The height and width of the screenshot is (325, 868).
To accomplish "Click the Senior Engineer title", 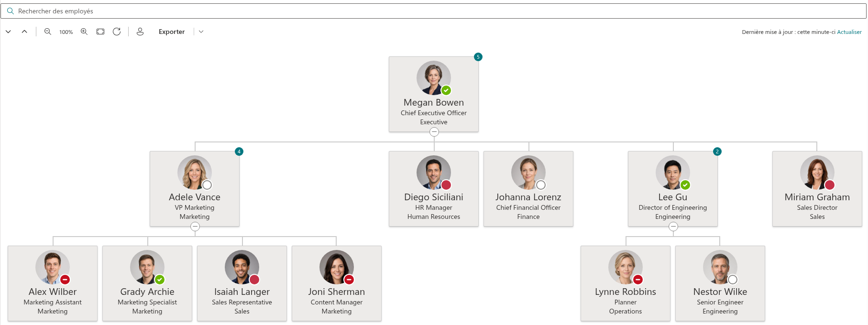I will click(720, 302).
